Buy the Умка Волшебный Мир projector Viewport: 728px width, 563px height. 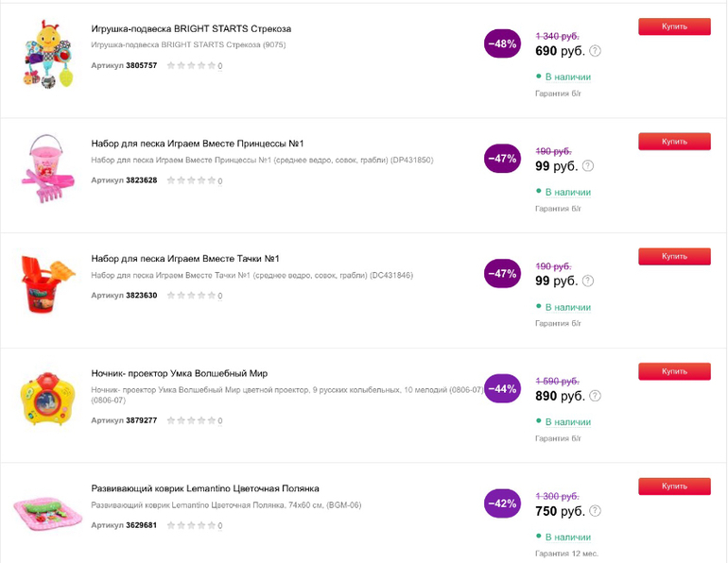point(674,371)
